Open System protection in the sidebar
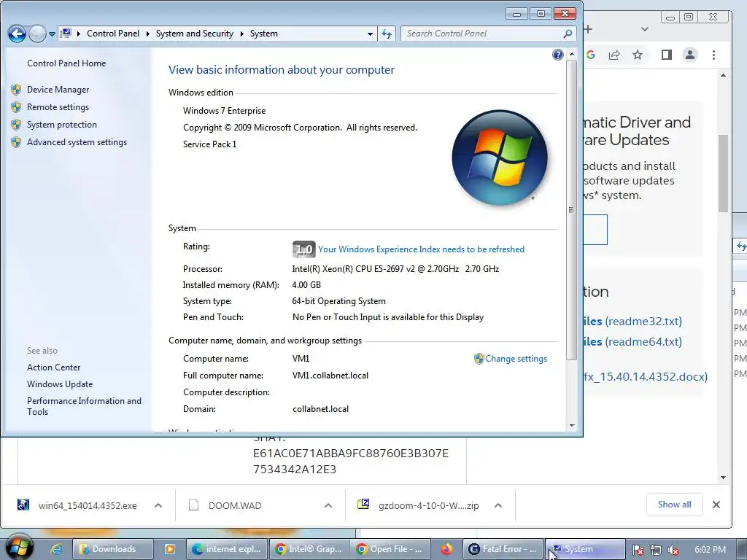This screenshot has width=747, height=560. click(x=61, y=125)
